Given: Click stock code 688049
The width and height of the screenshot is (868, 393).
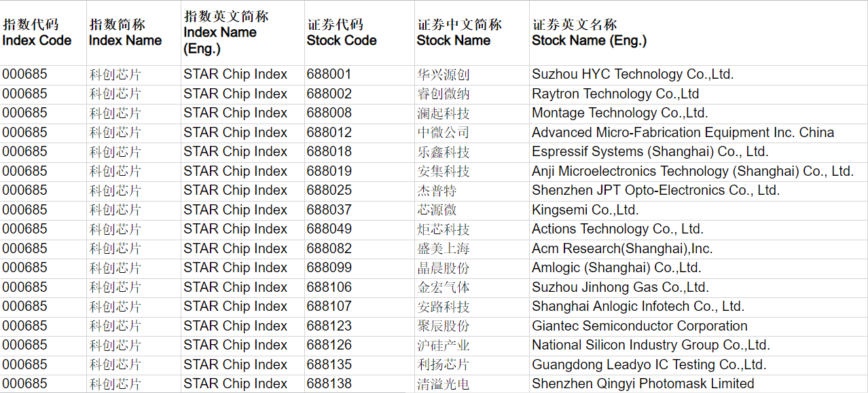Looking at the screenshot, I should tap(329, 229).
